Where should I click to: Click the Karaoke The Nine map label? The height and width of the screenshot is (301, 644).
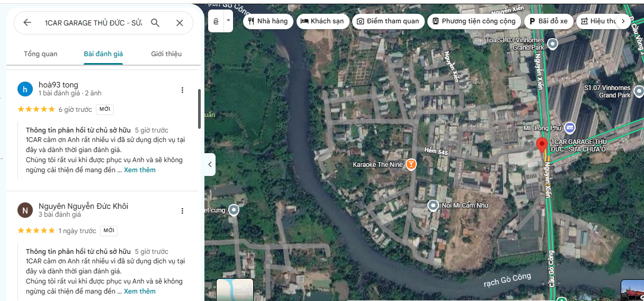(378, 165)
